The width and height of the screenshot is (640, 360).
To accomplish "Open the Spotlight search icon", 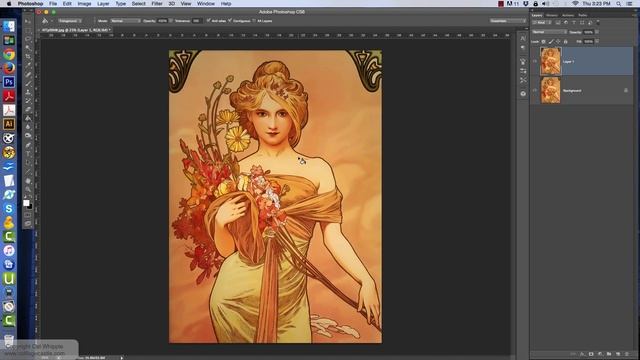I will click(619, 4).
